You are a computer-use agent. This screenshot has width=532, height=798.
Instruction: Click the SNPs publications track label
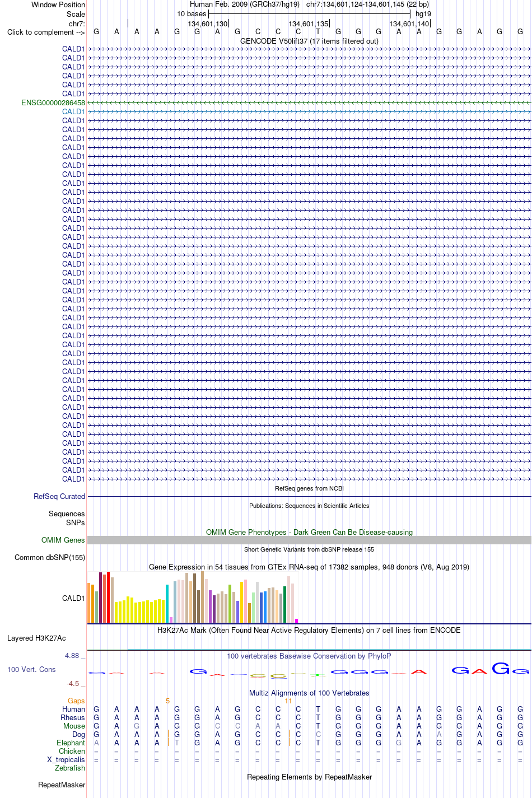(x=76, y=522)
